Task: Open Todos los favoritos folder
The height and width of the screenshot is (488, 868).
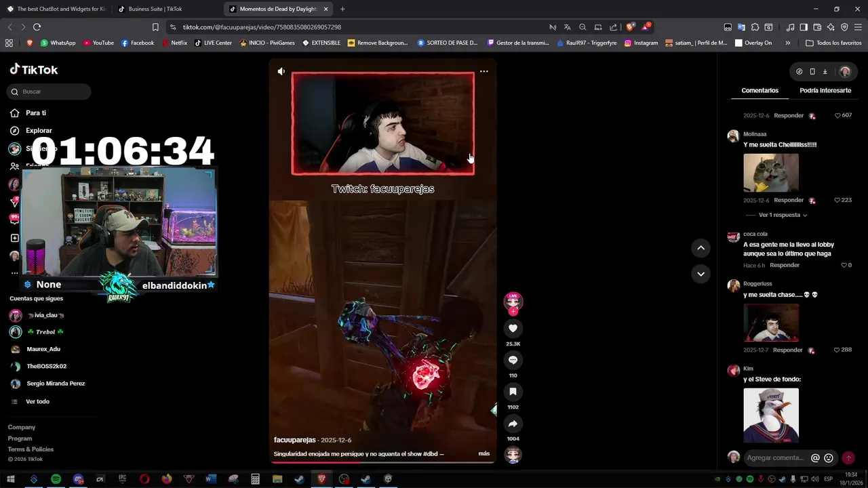Action: point(833,43)
